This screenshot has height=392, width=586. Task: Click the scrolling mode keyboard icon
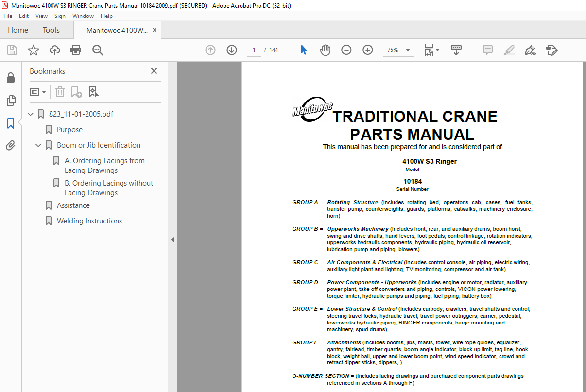pyautogui.click(x=456, y=50)
